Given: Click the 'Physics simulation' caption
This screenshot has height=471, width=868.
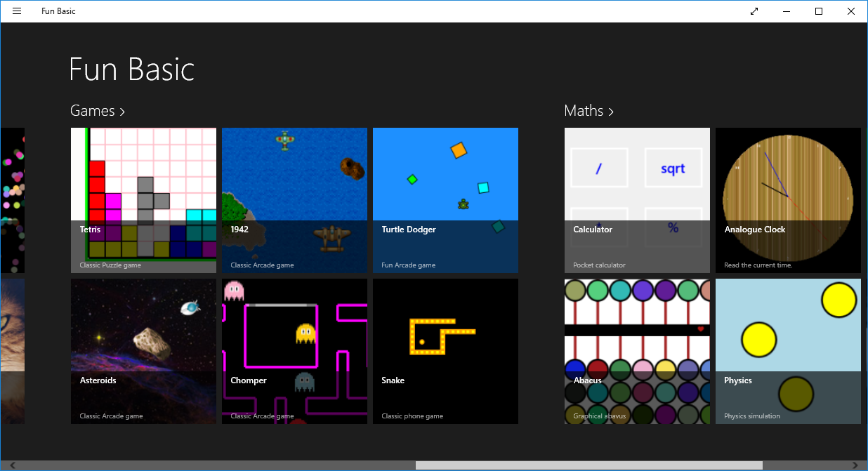Looking at the screenshot, I should pos(752,416).
